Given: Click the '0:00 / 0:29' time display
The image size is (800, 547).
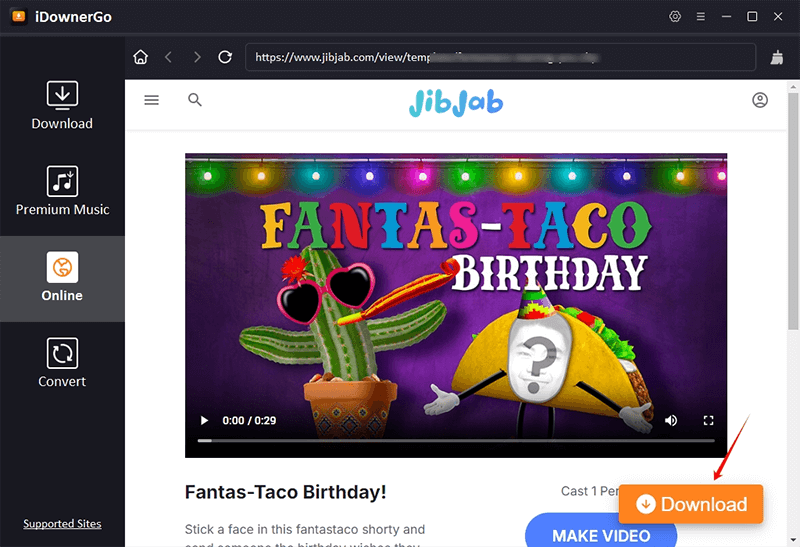Looking at the screenshot, I should click(249, 420).
